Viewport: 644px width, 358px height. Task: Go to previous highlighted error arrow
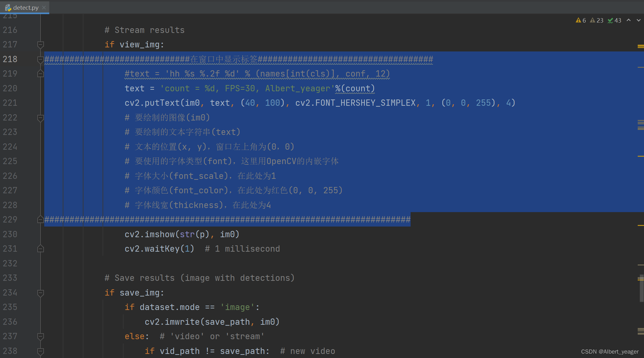coord(629,20)
